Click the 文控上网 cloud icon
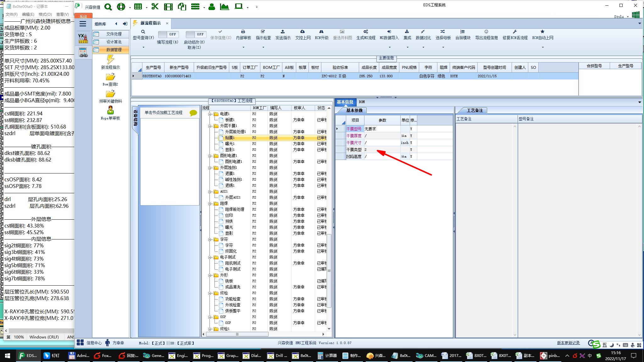The image size is (644, 362). 303,32
